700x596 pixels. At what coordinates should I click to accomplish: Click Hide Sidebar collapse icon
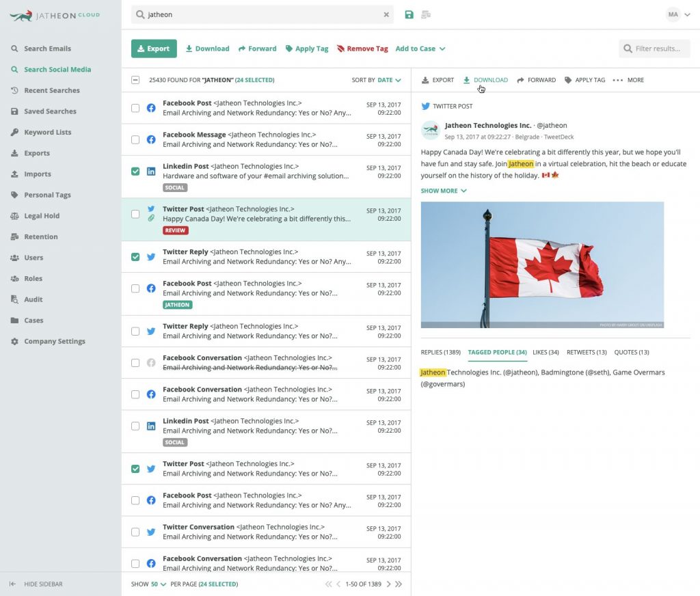(12, 584)
